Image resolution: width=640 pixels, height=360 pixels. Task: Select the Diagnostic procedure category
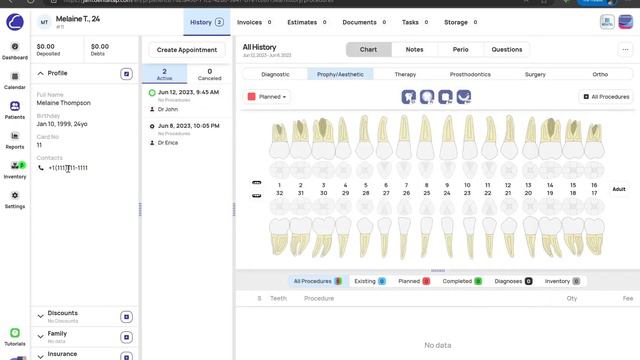(276, 74)
